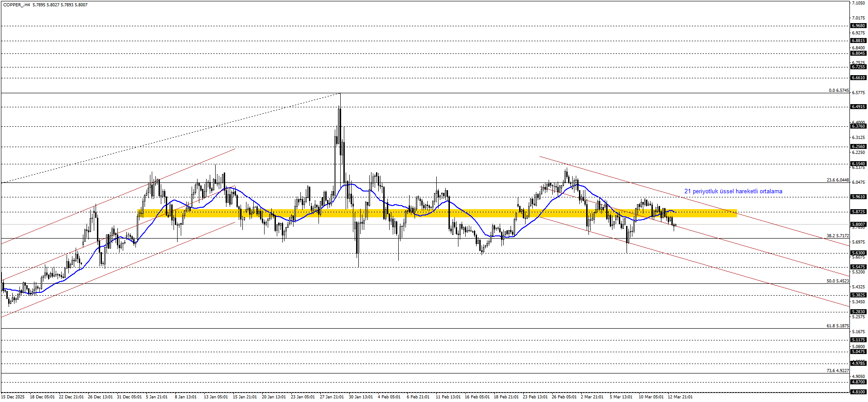Select the "21 periyotluk üssel hareketli ortalama" text label
This screenshot has width=868, height=402.
coord(733,191)
